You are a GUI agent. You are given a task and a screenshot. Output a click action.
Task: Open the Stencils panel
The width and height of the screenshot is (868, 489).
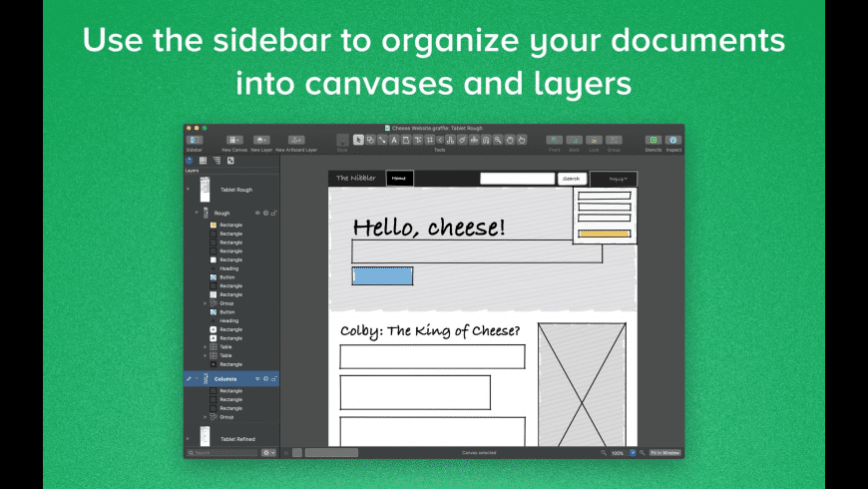(x=652, y=141)
